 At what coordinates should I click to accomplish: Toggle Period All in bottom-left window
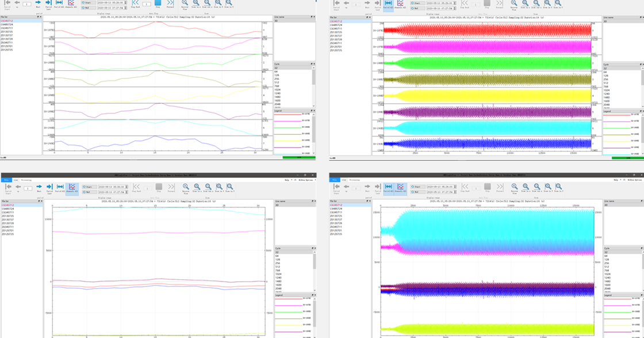point(60,188)
